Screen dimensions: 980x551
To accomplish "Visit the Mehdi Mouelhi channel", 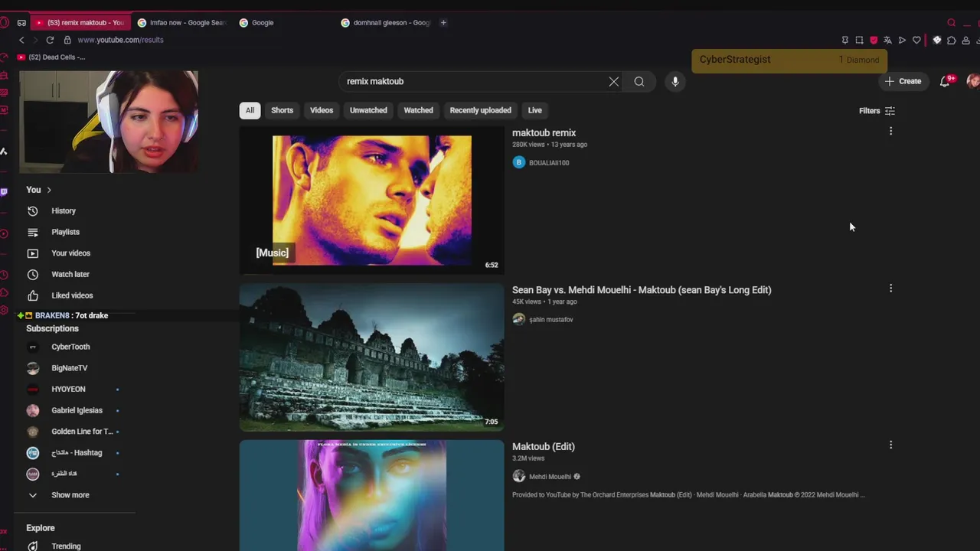I will pos(550,477).
